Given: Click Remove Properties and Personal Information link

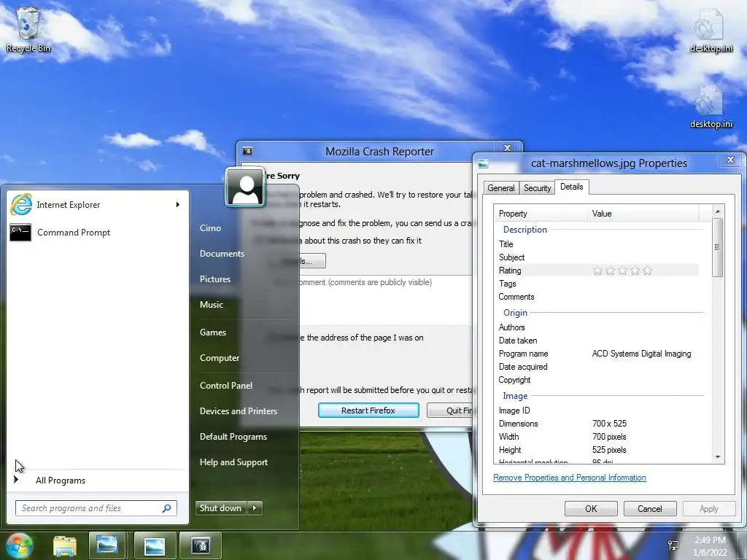Looking at the screenshot, I should (x=569, y=477).
